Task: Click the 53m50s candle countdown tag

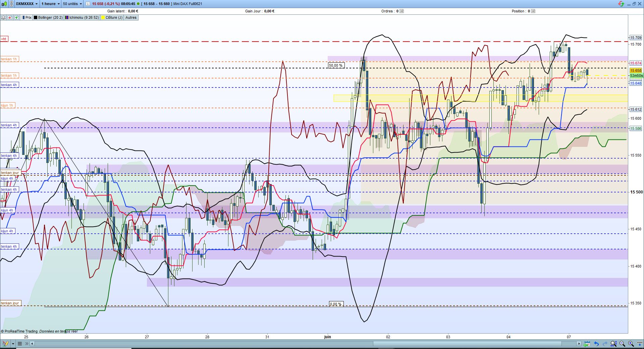Action: 636,75
